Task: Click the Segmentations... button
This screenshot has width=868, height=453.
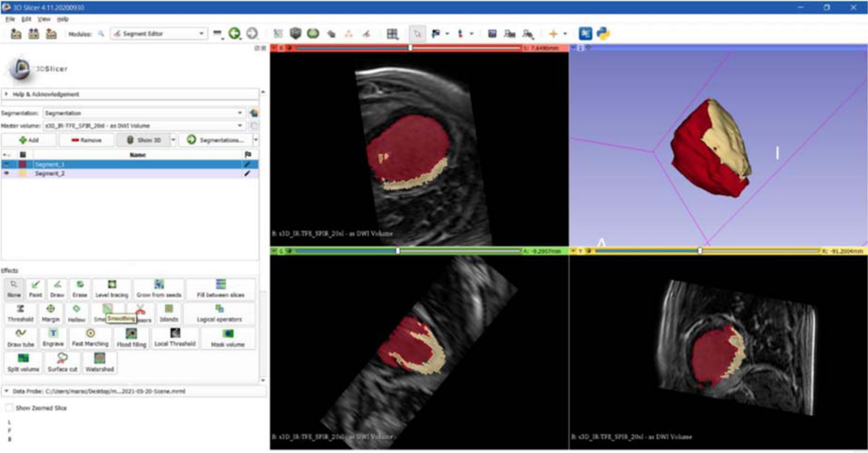Action: tap(216, 140)
